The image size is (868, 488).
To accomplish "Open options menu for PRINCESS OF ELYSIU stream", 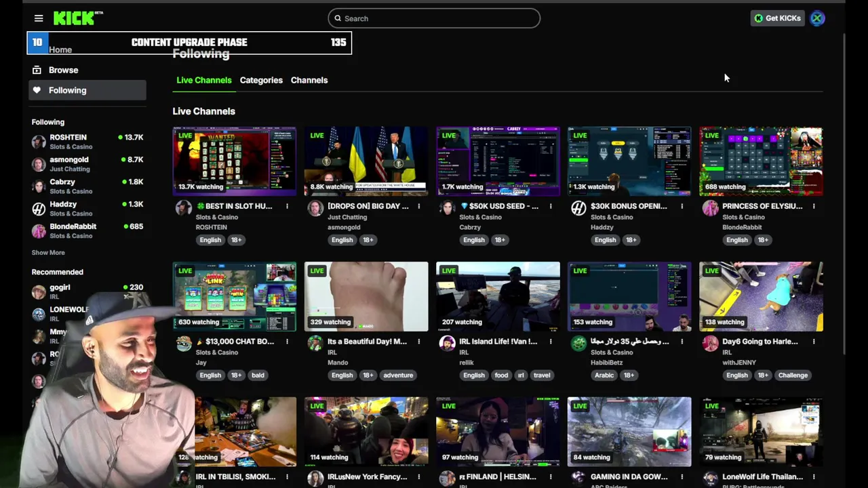I will [x=814, y=206].
